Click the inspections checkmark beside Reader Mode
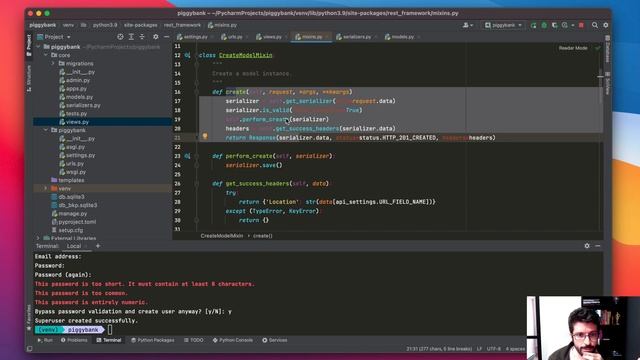Image resolution: width=640 pixels, height=360 pixels. click(598, 48)
